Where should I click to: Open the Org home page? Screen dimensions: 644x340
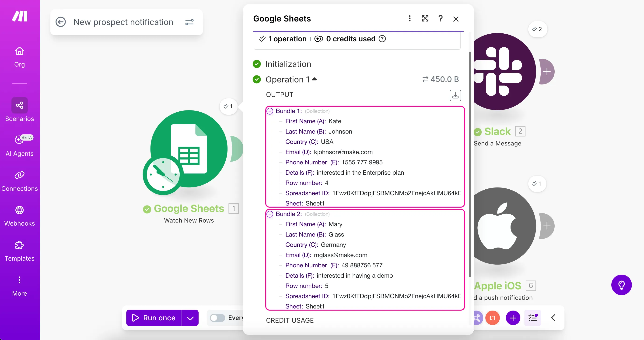pyautogui.click(x=20, y=57)
